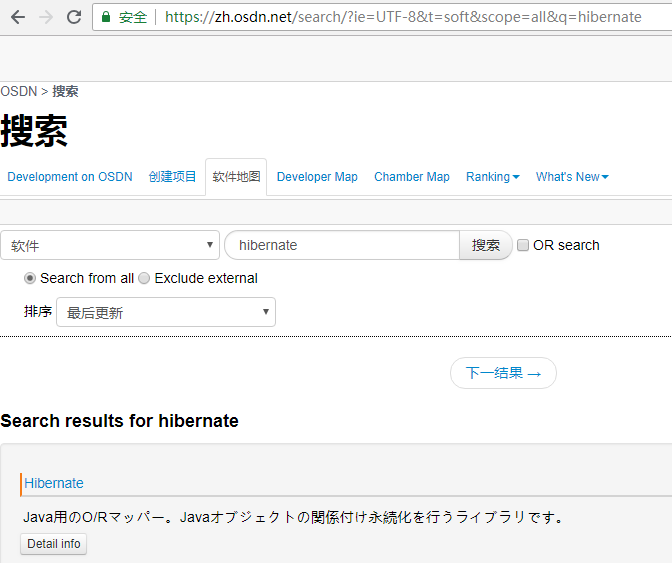Open the 最后更新 sort order dropdown
Screen dimensions: 672x563
(x=166, y=312)
